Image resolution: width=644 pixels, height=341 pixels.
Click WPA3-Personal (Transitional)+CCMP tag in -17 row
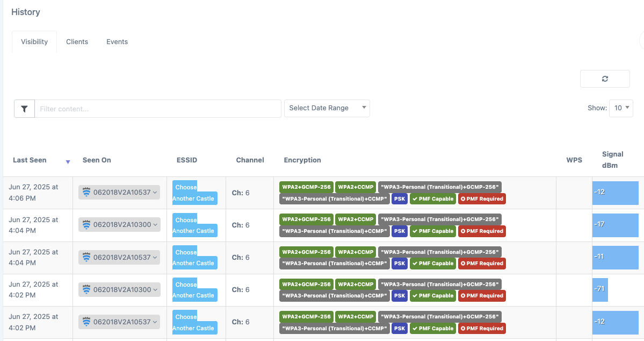coord(334,231)
